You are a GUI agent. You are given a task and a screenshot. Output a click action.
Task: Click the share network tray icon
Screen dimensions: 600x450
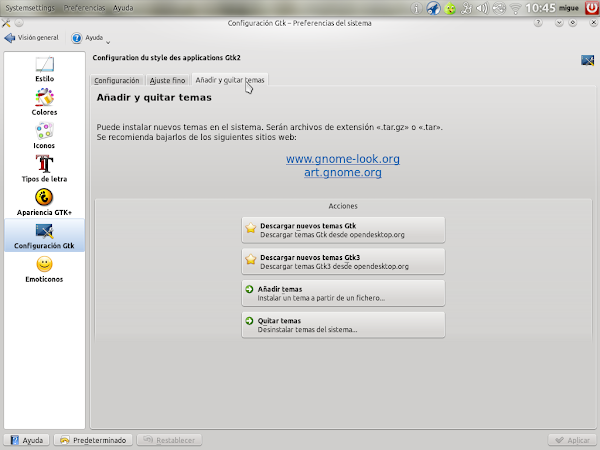pos(499,8)
